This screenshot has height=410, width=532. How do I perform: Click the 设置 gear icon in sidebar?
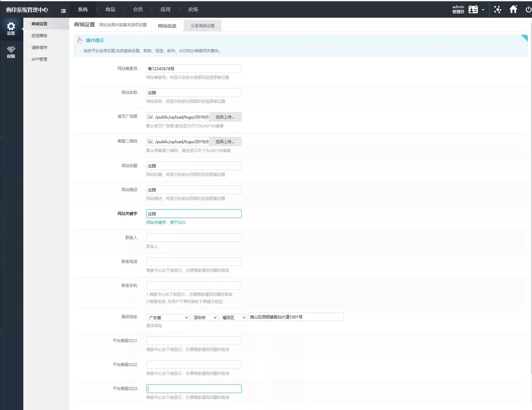pyautogui.click(x=11, y=27)
